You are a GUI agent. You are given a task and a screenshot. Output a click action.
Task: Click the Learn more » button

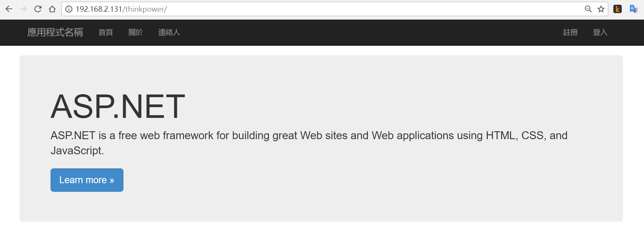(x=87, y=180)
